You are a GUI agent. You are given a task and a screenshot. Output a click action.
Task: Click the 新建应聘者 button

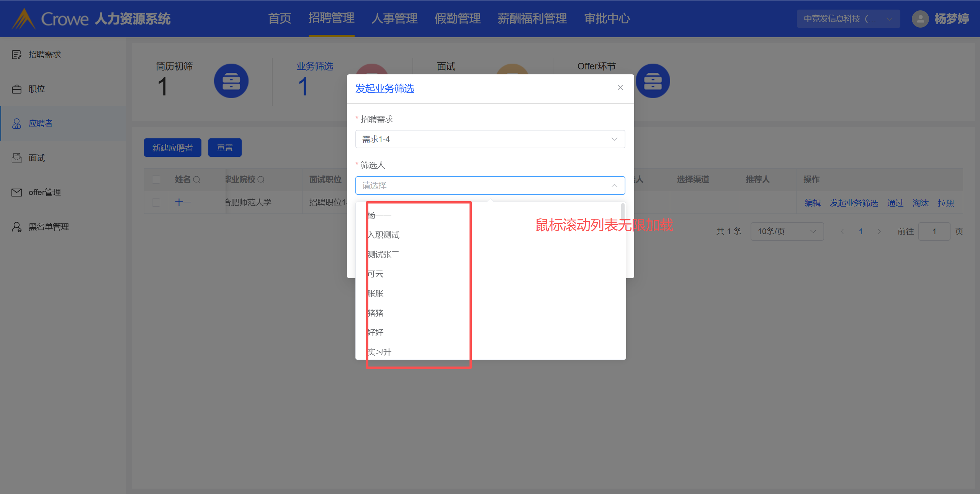(172, 148)
